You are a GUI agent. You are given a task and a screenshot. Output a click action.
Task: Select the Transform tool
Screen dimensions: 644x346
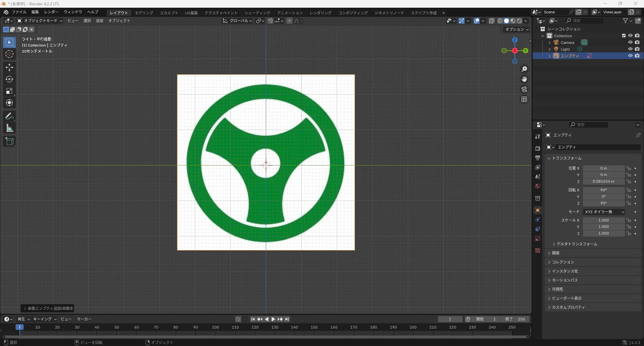(9, 103)
